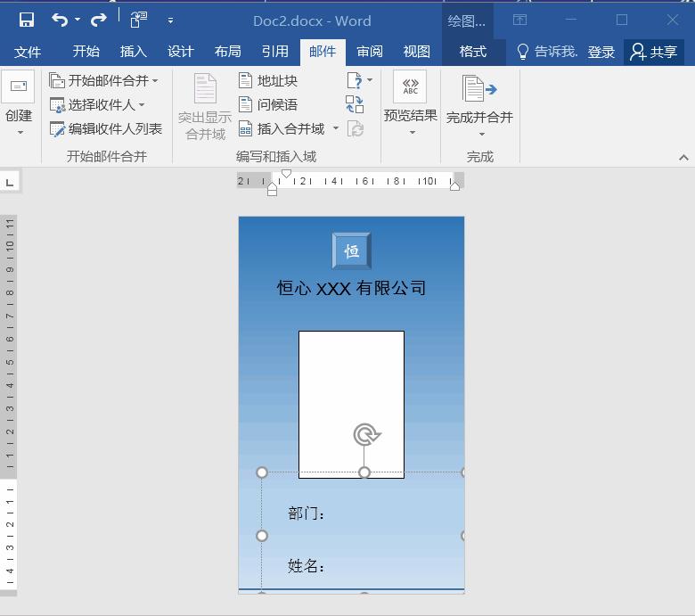Switch to the 开始 tab
Screen dimensions: 695x616
(x=86, y=52)
